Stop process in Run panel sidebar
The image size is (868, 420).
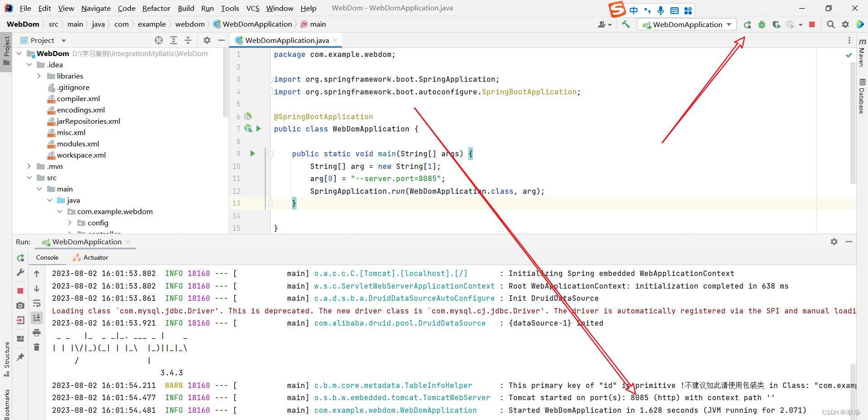pyautogui.click(x=20, y=290)
